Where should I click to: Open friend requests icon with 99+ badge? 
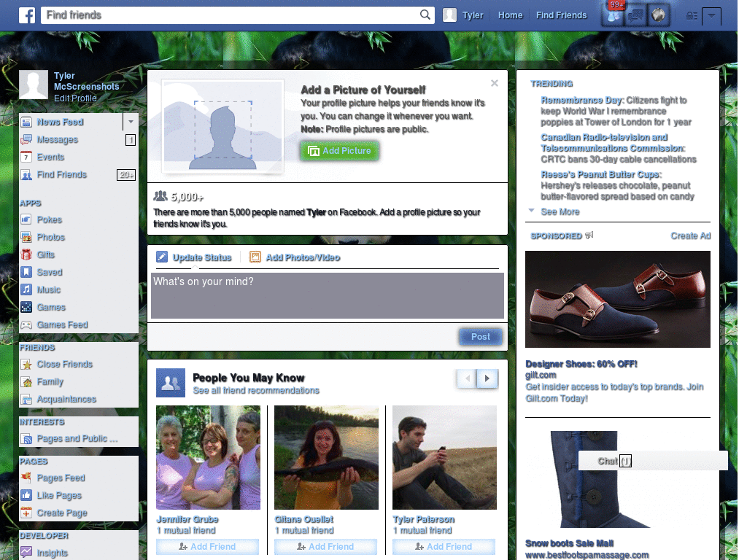click(x=614, y=15)
